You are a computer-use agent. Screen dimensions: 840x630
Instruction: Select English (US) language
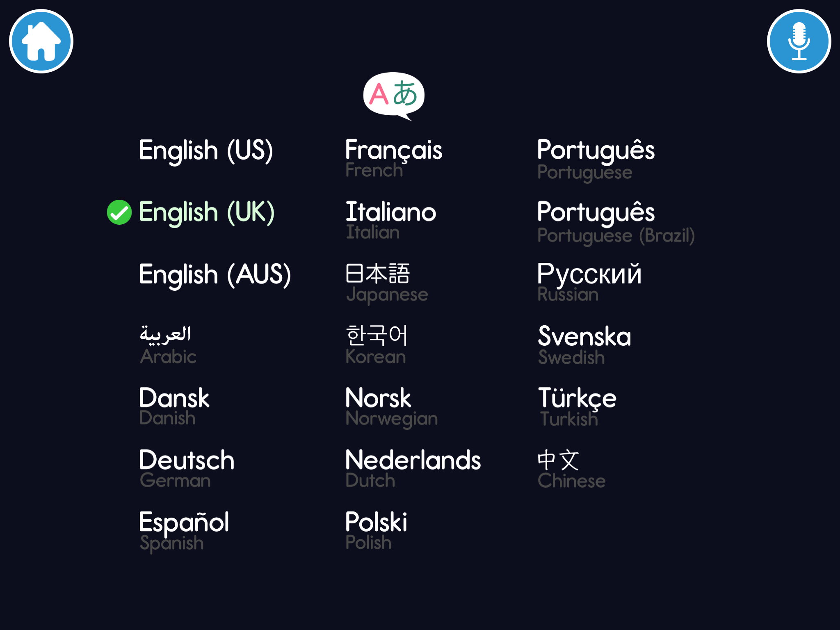point(206,150)
